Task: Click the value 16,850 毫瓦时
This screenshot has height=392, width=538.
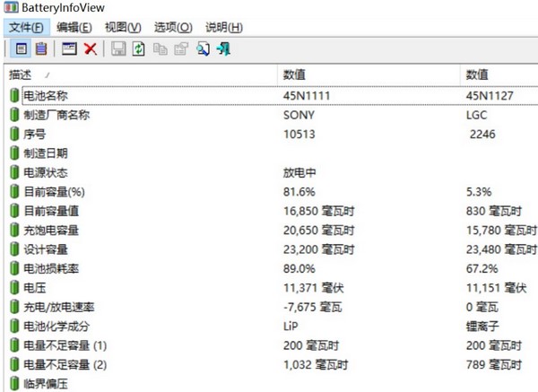Action: (318, 211)
